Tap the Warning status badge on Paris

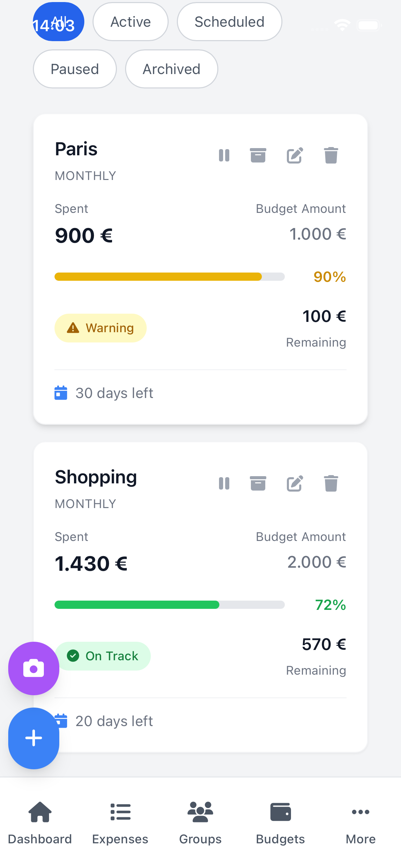tap(100, 328)
